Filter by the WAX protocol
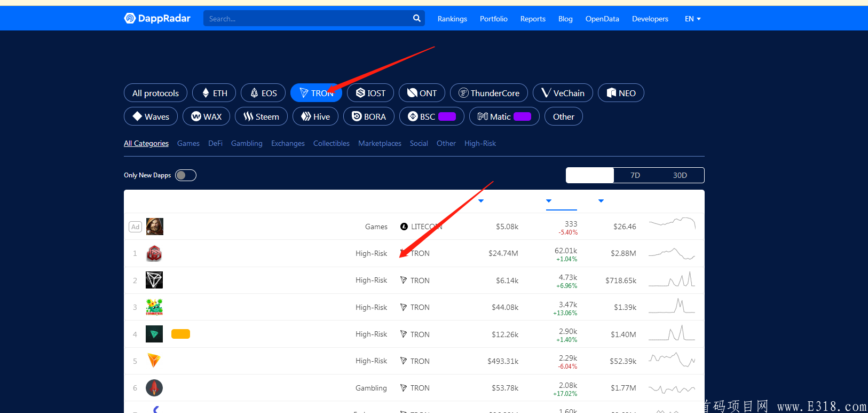868x413 pixels. pos(206,116)
